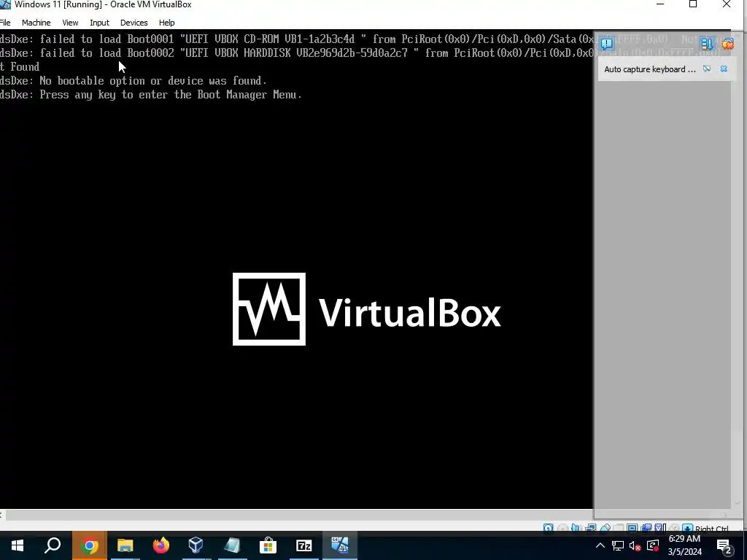Launch Google Chrome from the taskbar

click(90, 545)
